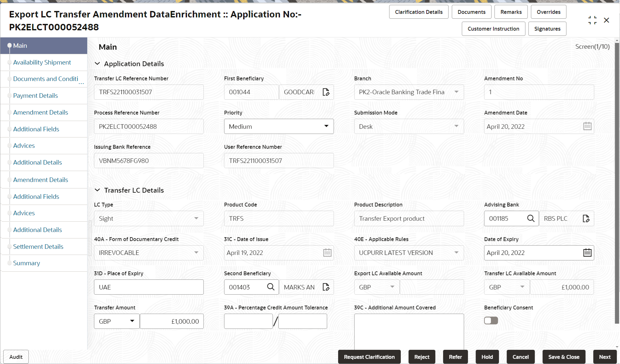Image resolution: width=620 pixels, height=364 pixels.
Task: Click the Request Clarification button
Action: click(x=369, y=357)
